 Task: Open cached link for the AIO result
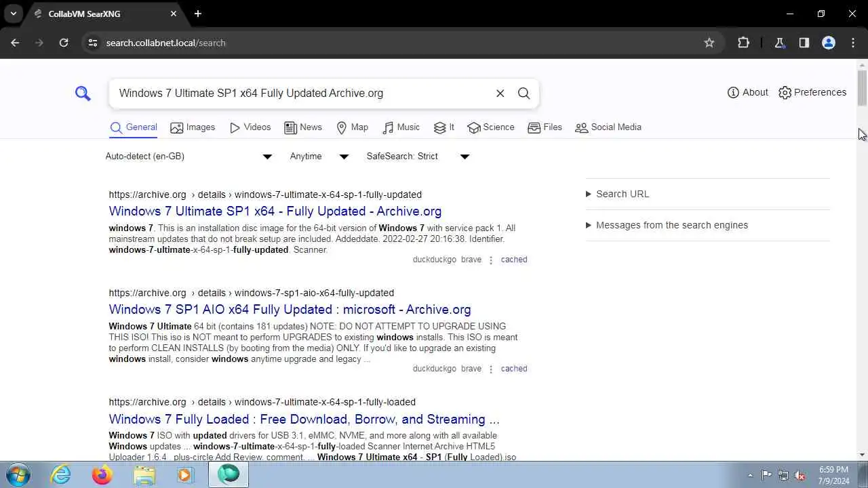514,369
